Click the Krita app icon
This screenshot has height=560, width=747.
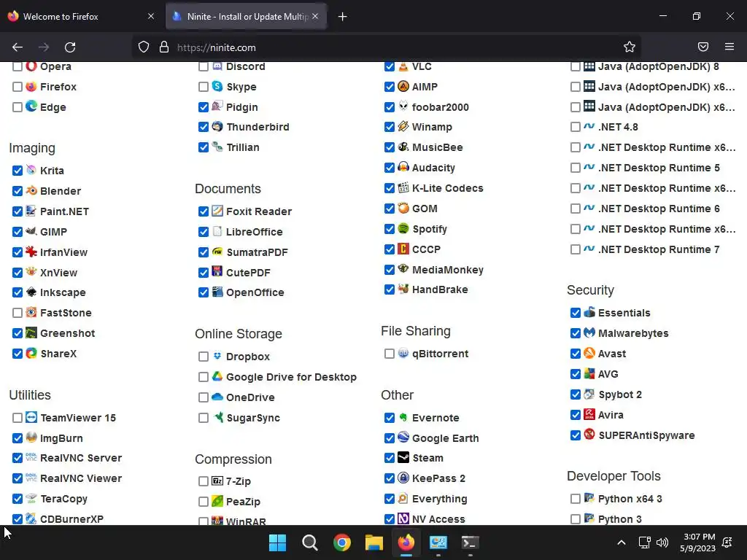(31, 170)
